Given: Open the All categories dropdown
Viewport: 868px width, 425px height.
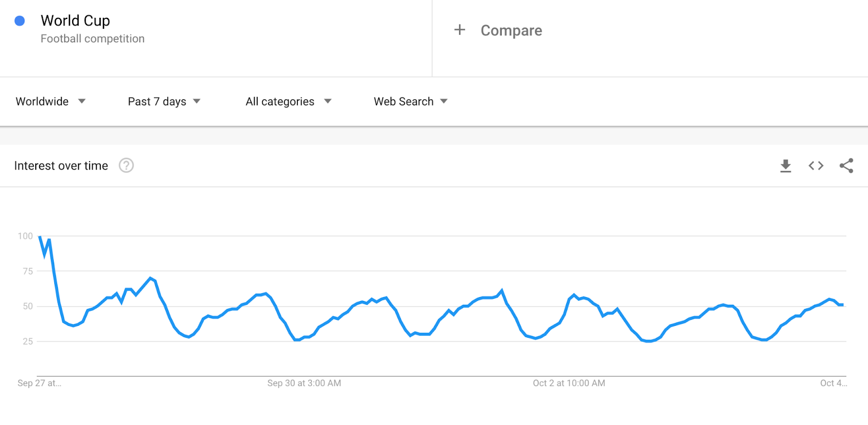Looking at the screenshot, I should [x=288, y=101].
